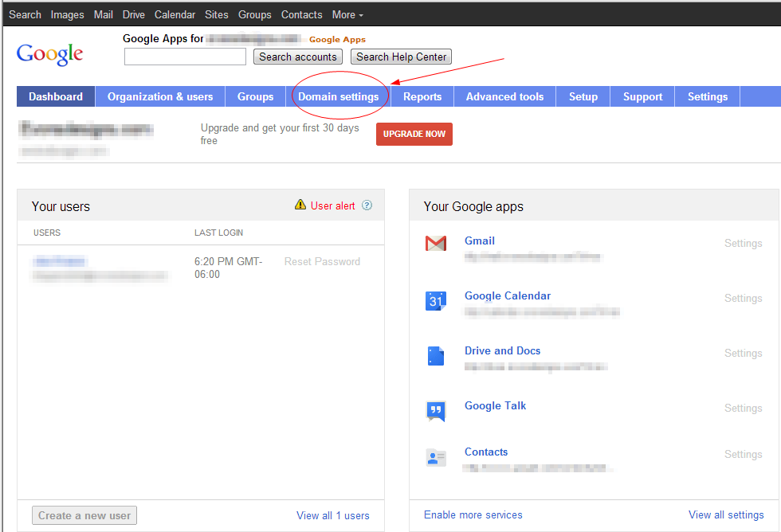Switch to Organization & users tab
The image size is (781, 532).
coord(160,96)
